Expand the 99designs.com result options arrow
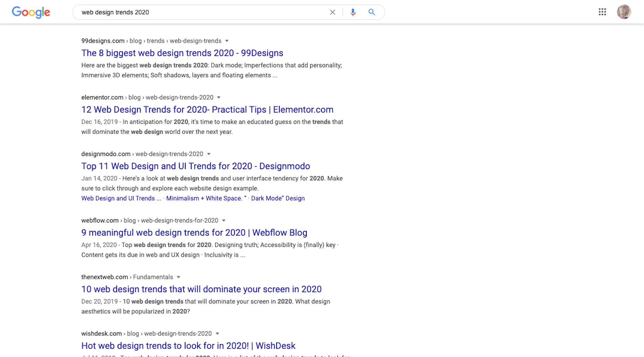 (x=227, y=41)
